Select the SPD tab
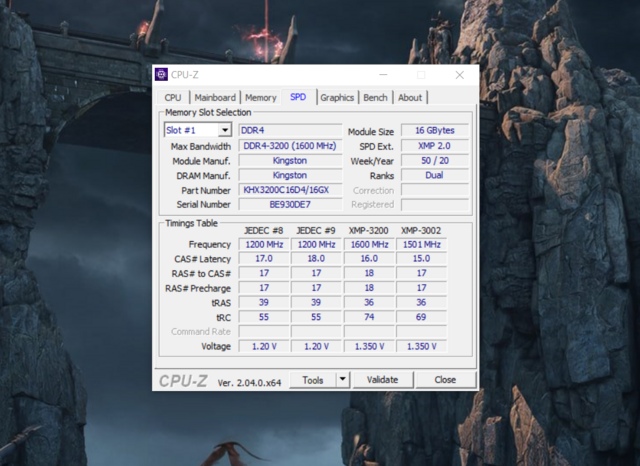 point(298,97)
